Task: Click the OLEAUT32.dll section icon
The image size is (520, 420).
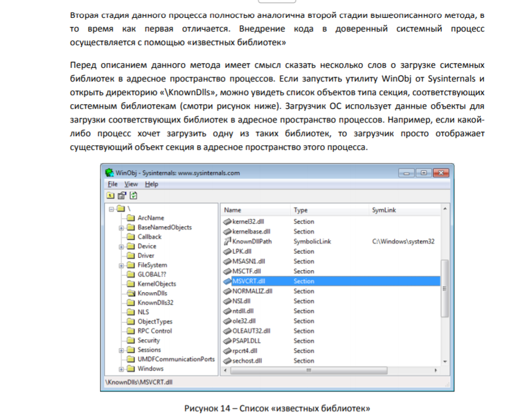Action: click(x=227, y=331)
